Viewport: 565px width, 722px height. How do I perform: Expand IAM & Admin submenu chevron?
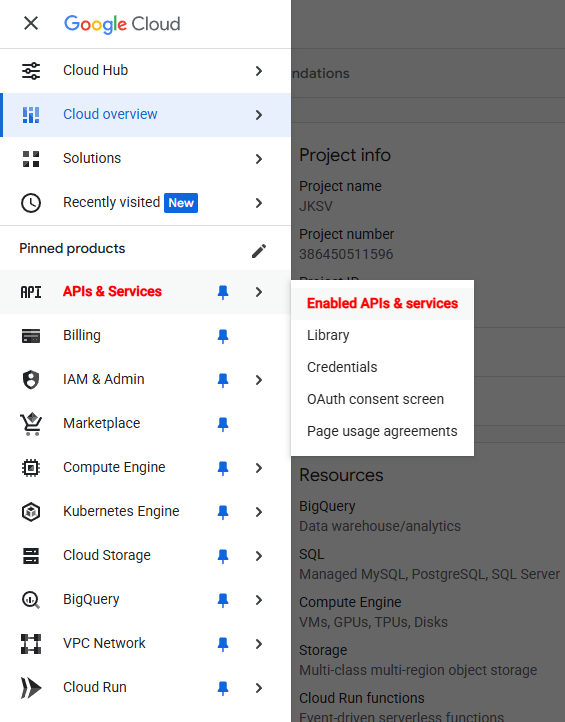[x=259, y=380]
